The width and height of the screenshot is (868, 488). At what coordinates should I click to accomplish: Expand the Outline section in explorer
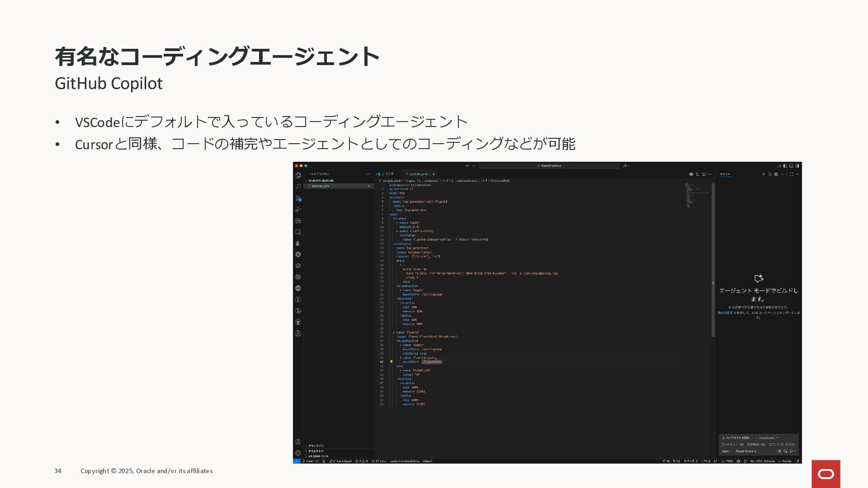click(x=316, y=446)
